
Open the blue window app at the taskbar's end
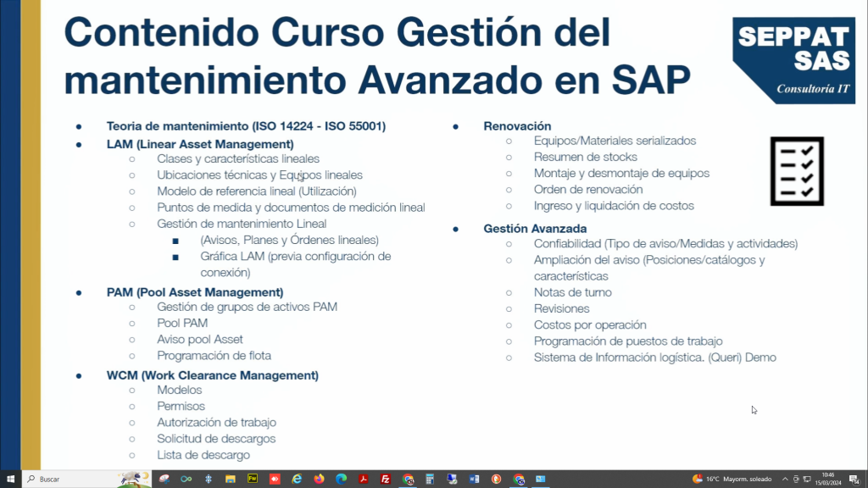point(540,480)
